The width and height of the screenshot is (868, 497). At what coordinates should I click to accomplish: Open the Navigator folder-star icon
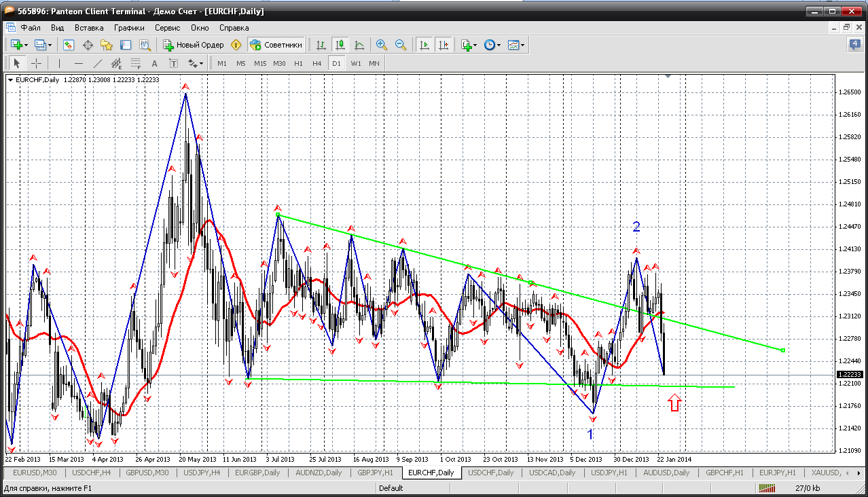tap(107, 45)
